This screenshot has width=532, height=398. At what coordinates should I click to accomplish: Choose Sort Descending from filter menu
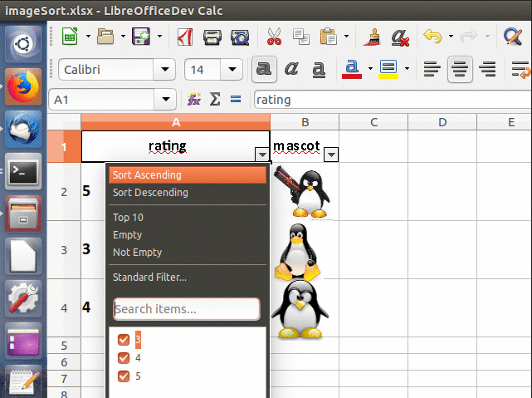150,193
